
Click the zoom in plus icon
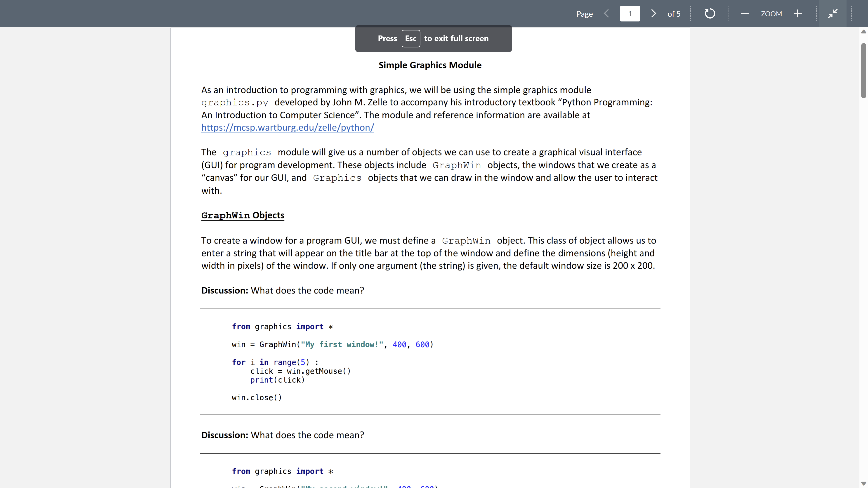(798, 13)
